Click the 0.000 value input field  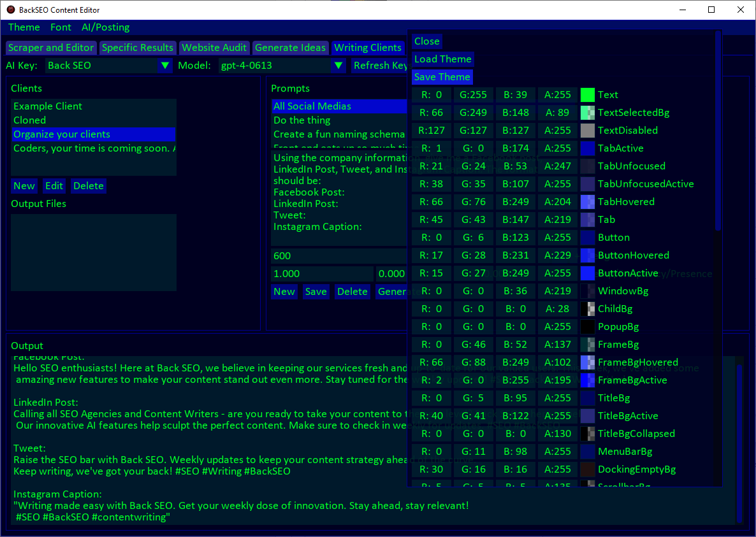pyautogui.click(x=392, y=273)
